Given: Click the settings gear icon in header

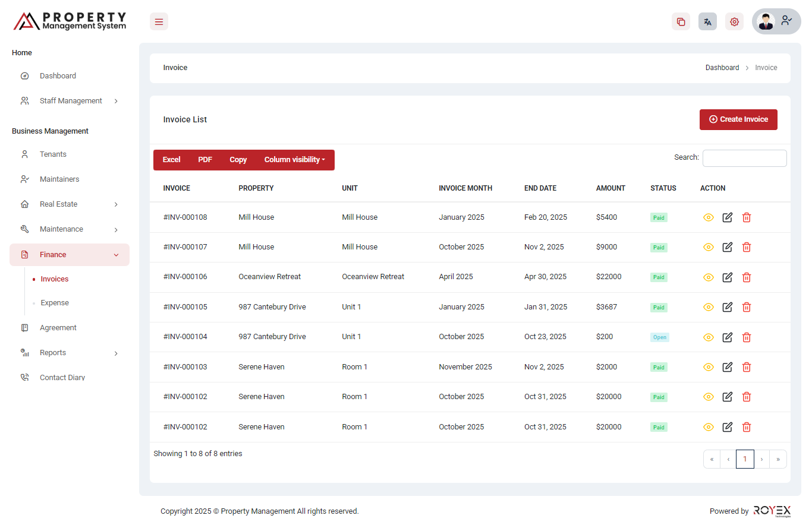Looking at the screenshot, I should click(x=734, y=22).
